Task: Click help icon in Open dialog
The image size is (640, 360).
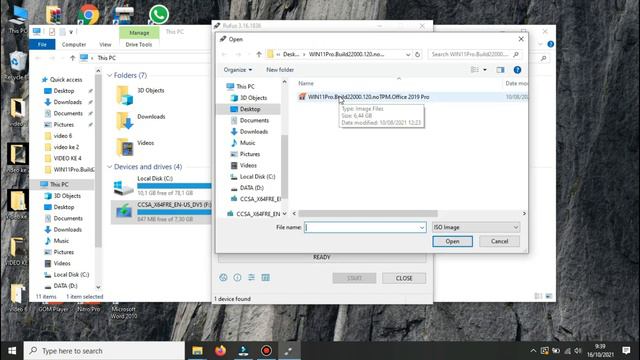Action: (x=517, y=70)
